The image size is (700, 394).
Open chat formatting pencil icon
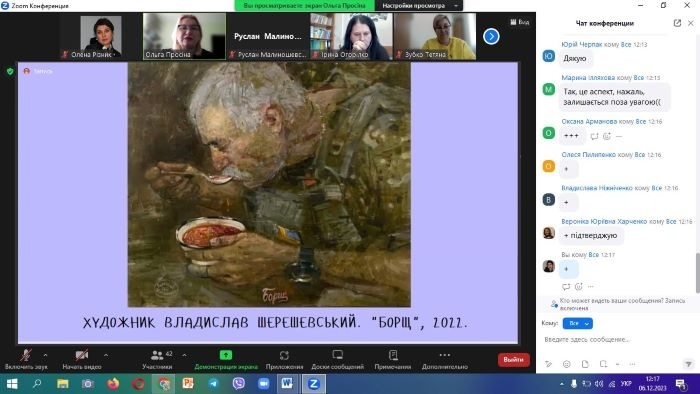pos(548,365)
